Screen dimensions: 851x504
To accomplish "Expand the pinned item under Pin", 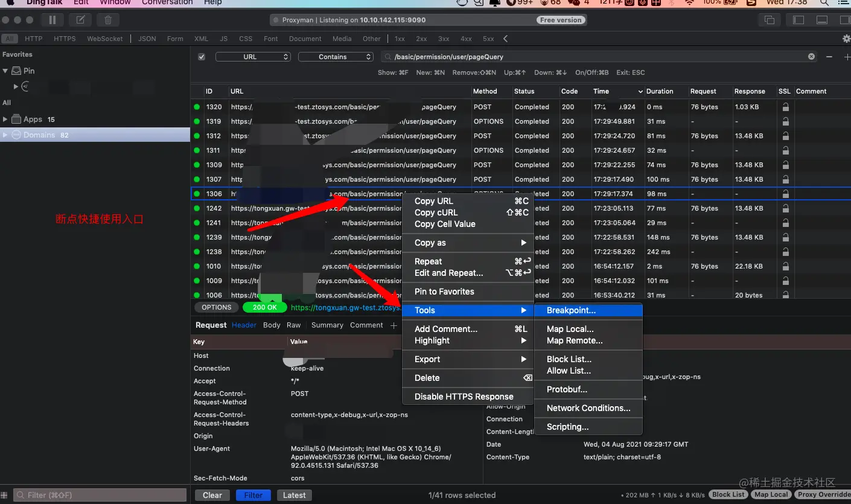I will click(x=16, y=87).
